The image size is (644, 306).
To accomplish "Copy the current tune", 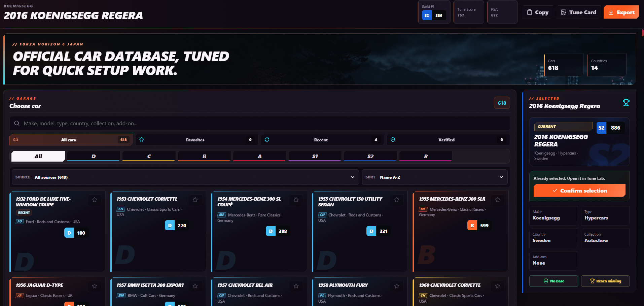I will (538, 12).
